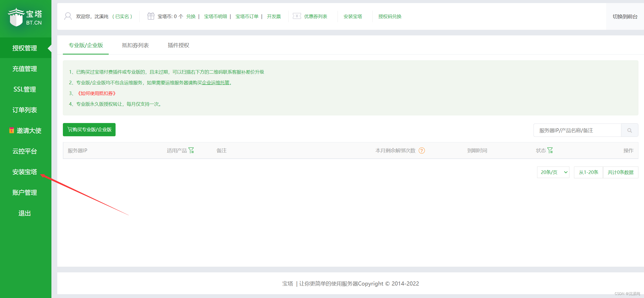This screenshot has height=298, width=644.
Task: Click the red envelope 邀请大使 icon
Action: (x=11, y=130)
